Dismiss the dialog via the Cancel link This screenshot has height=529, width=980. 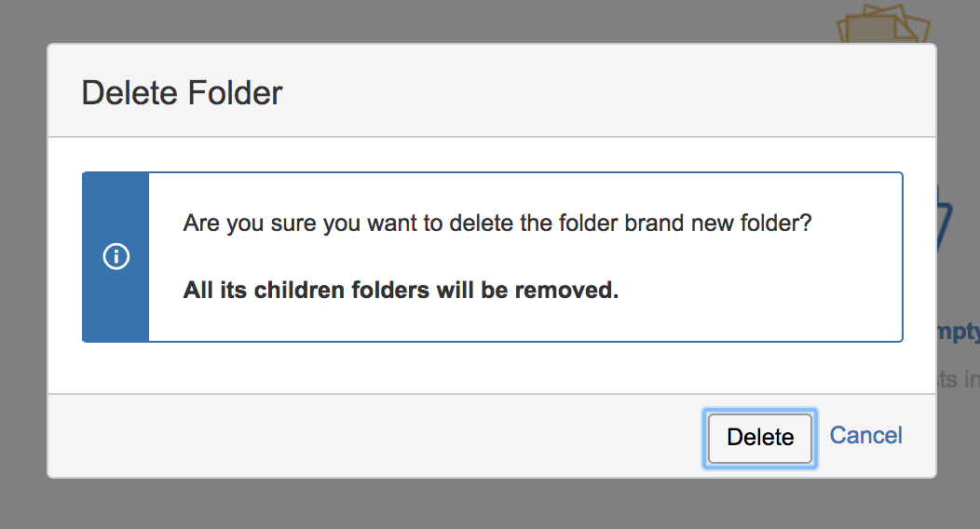tap(865, 435)
